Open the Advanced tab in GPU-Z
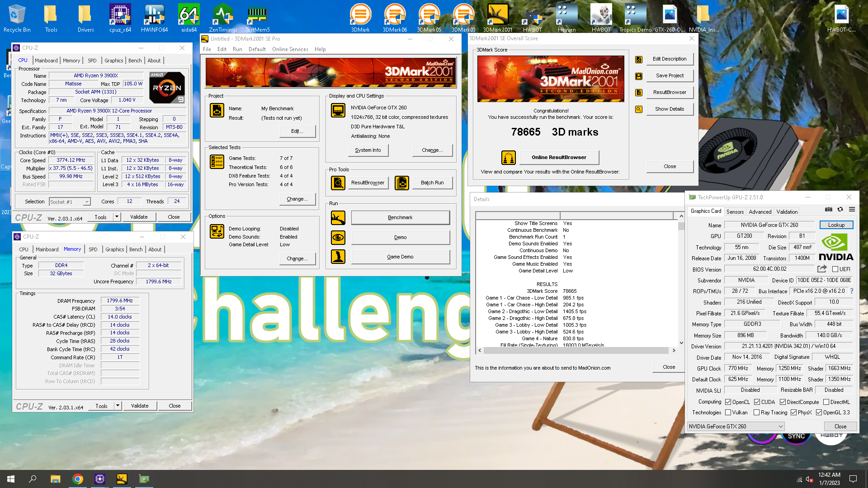868x488 pixels. pos(760,212)
